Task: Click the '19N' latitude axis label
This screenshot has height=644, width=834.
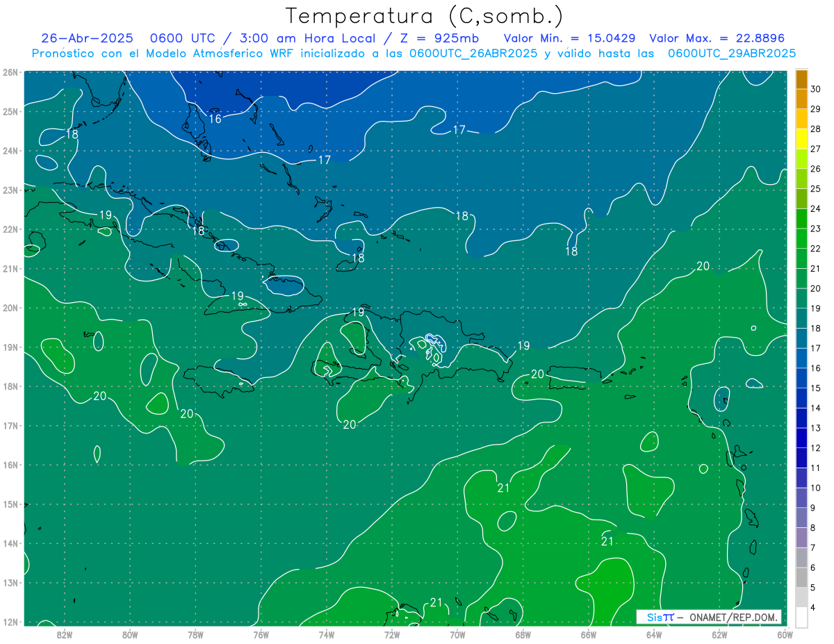Action: pos(10,347)
